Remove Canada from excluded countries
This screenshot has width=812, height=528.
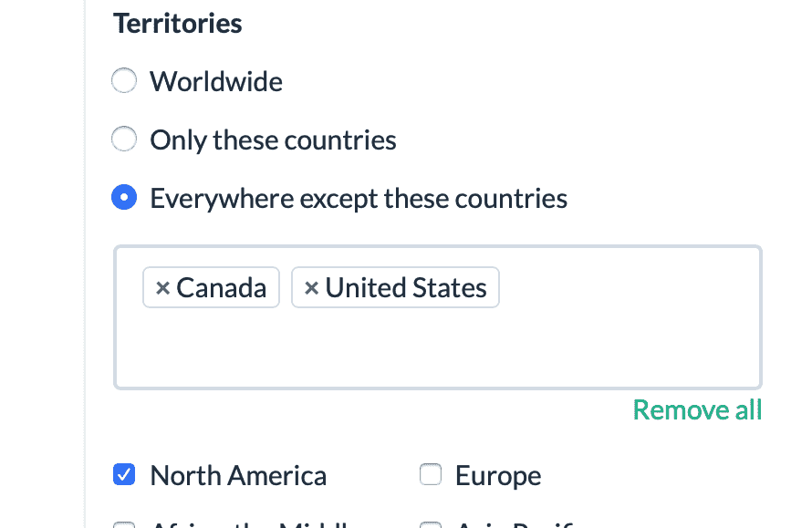(163, 288)
